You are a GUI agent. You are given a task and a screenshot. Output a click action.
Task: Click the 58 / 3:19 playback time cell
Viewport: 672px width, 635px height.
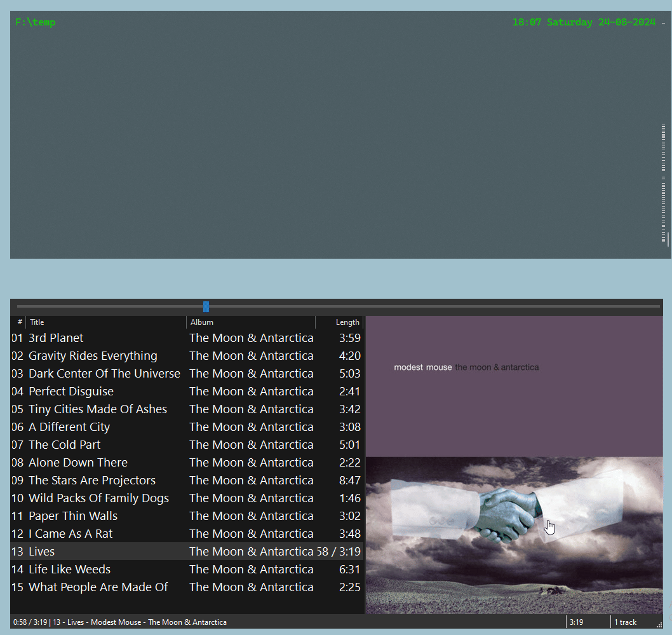[x=339, y=551]
